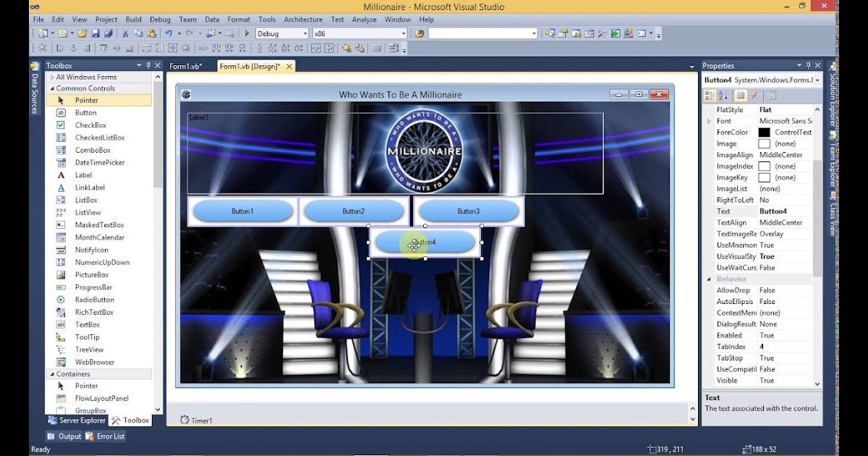Click the Properties Window toolbar icon
868x456 pixels.
point(563,33)
